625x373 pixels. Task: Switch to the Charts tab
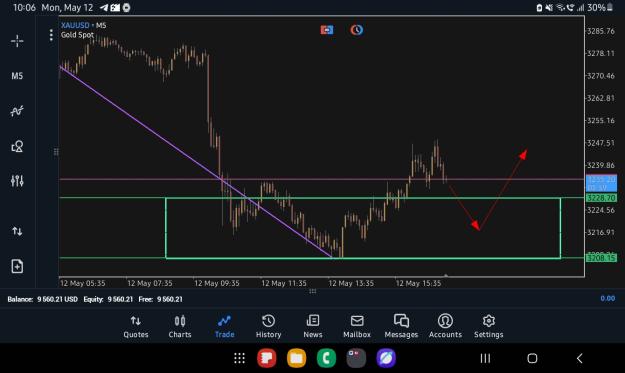tap(180, 327)
